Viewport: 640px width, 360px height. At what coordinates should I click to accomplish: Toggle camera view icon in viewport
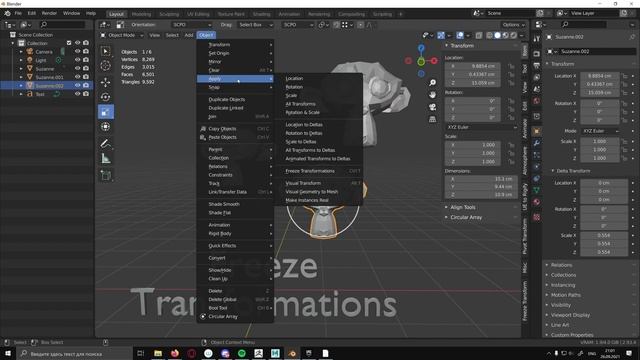[432, 107]
